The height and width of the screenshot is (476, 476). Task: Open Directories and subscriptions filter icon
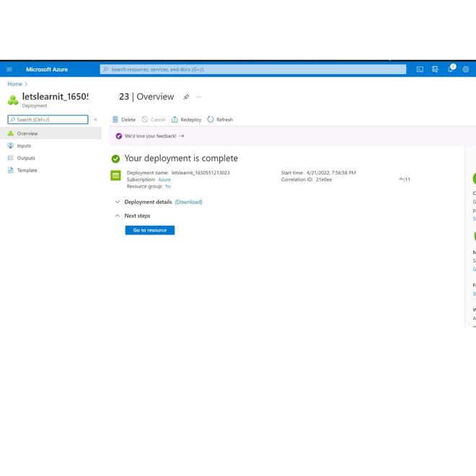[x=435, y=69]
